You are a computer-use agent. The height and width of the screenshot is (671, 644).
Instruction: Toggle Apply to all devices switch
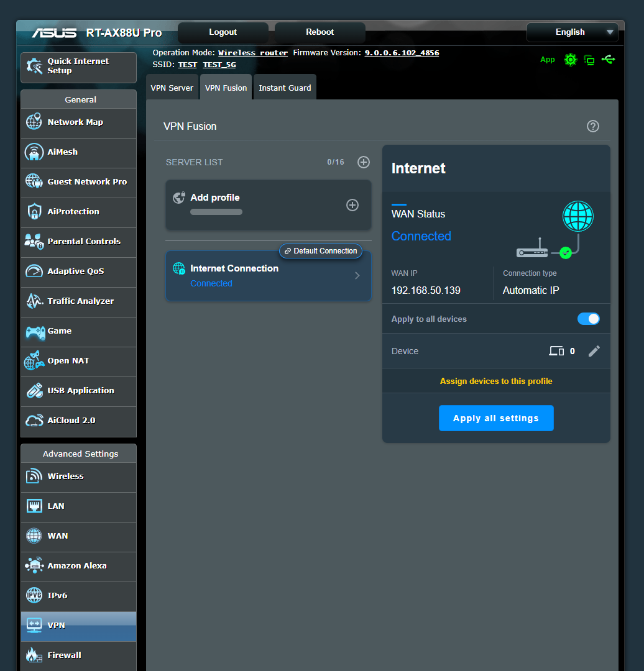tap(588, 319)
